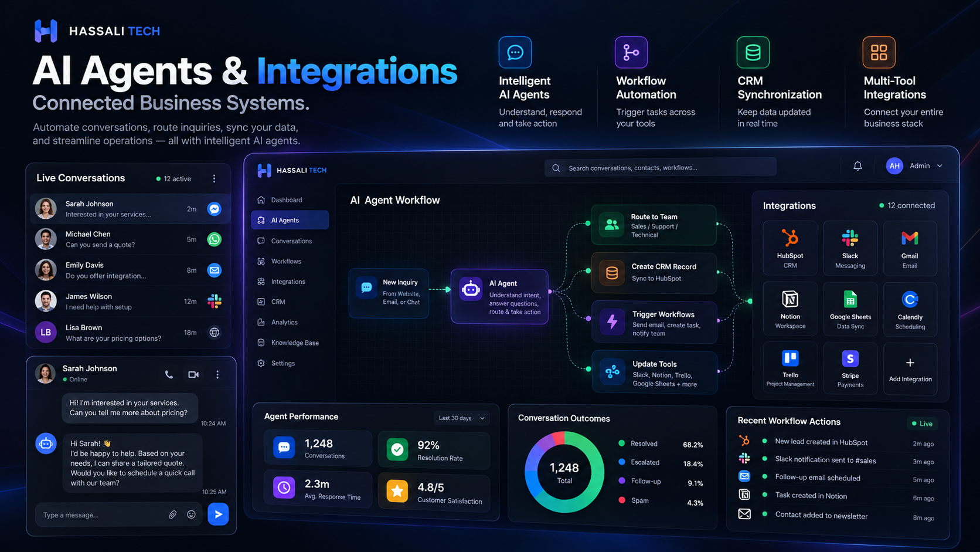Image resolution: width=980 pixels, height=552 pixels.
Task: Open Sarah Johnson chat options menu
Action: coord(217,374)
